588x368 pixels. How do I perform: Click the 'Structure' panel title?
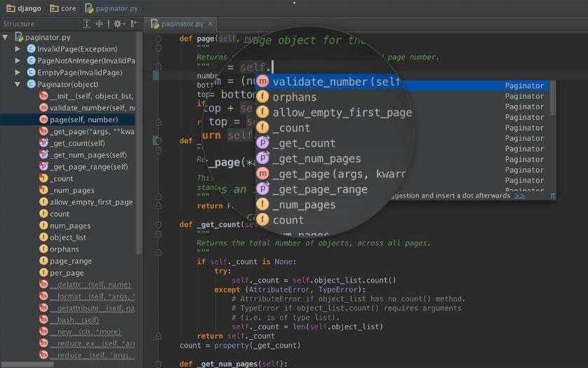tap(19, 24)
